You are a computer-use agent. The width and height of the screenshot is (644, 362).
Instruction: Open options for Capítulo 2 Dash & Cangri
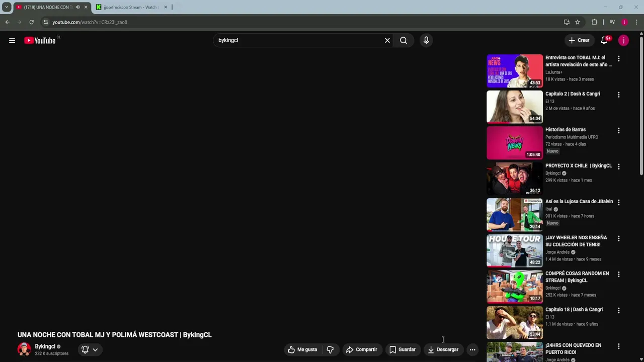point(619,95)
